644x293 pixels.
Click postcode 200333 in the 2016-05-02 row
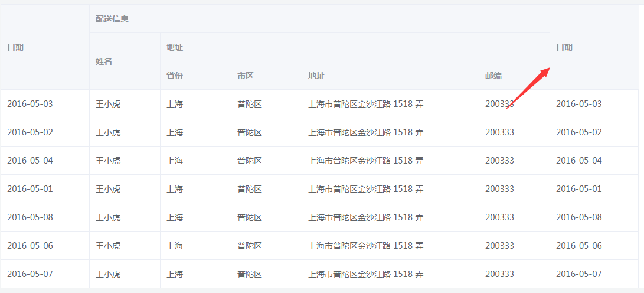[499, 132]
